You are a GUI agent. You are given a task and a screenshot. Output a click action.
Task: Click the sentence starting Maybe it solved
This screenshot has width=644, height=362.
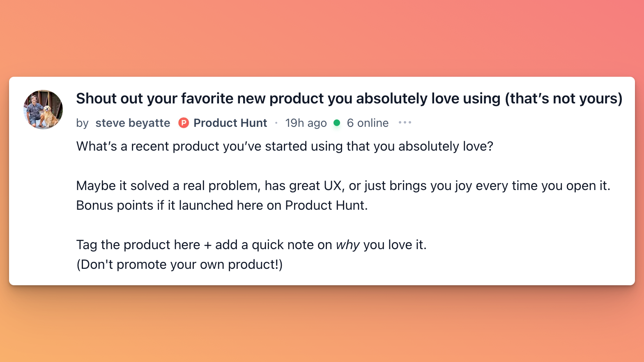343,186
